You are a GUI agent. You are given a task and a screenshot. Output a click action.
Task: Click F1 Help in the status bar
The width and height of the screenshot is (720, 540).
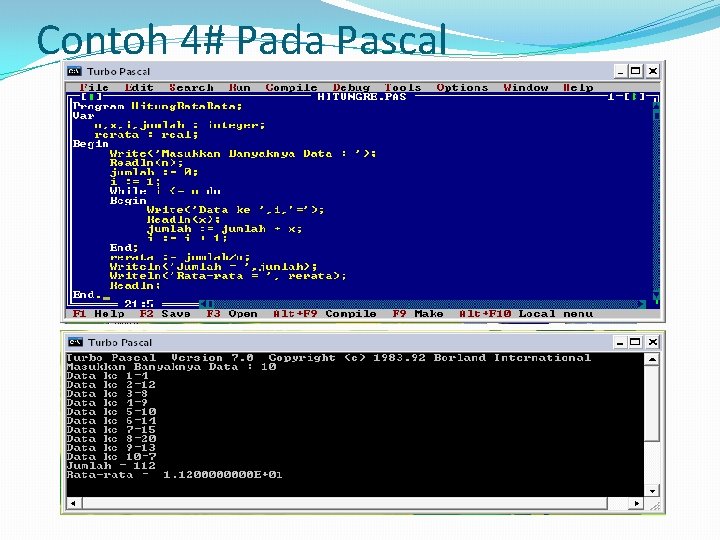[x=99, y=314]
